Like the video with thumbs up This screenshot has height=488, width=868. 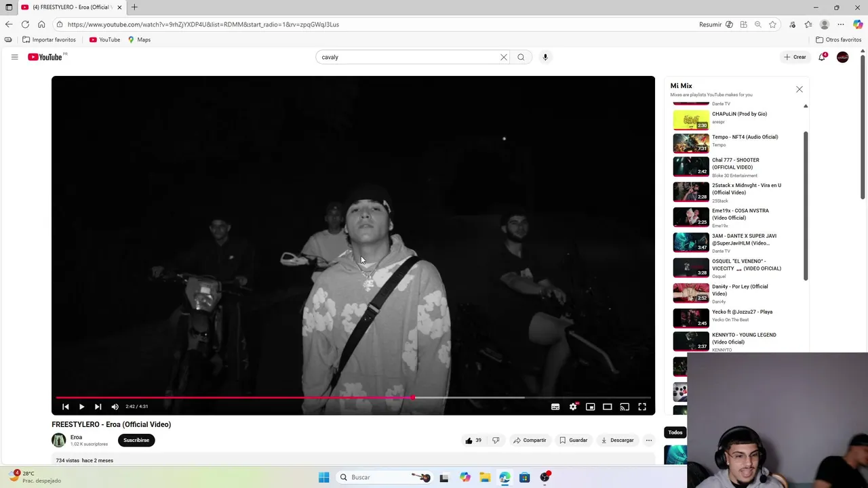[x=473, y=440]
